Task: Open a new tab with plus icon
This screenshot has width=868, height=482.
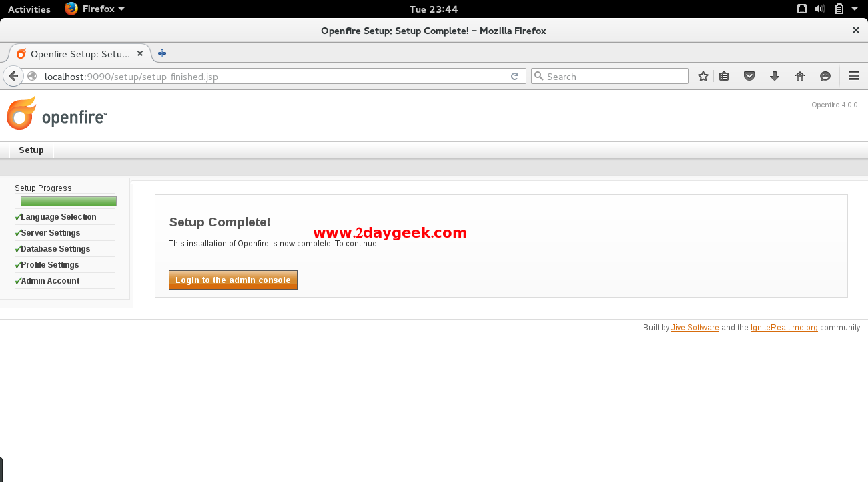Action: [x=162, y=53]
